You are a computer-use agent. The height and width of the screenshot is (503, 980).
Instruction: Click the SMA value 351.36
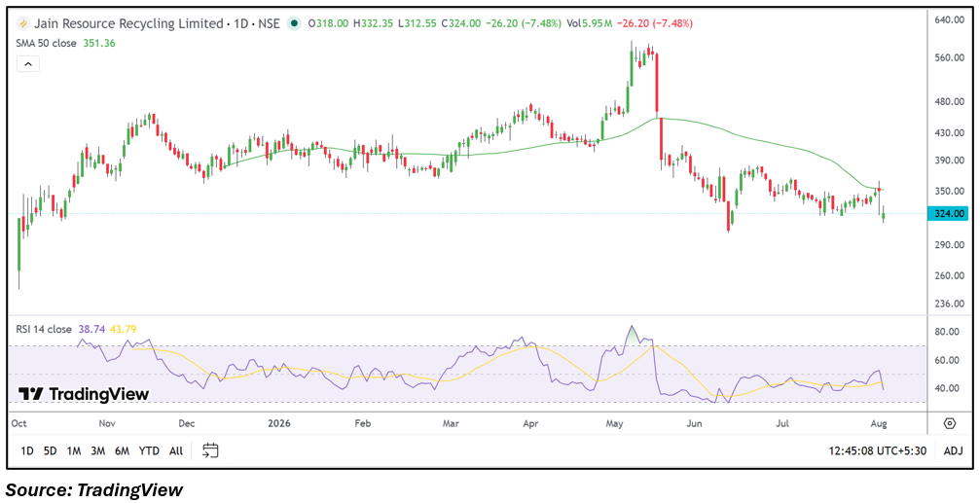point(99,43)
